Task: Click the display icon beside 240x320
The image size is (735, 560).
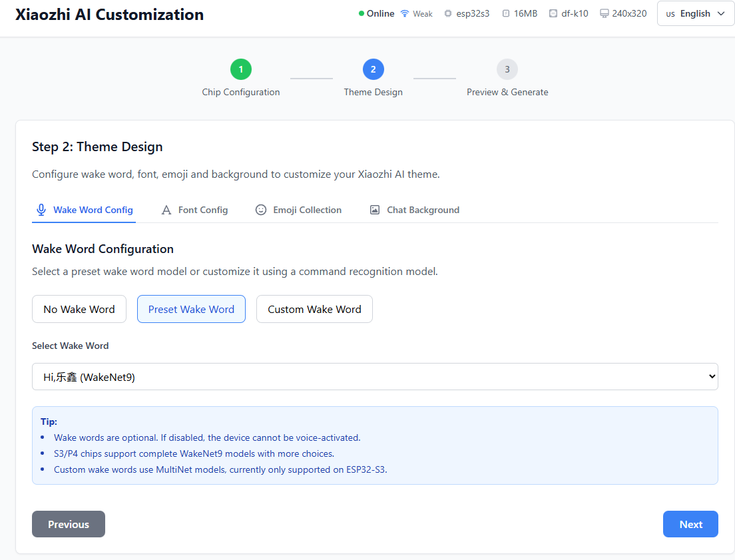Action: (x=604, y=13)
